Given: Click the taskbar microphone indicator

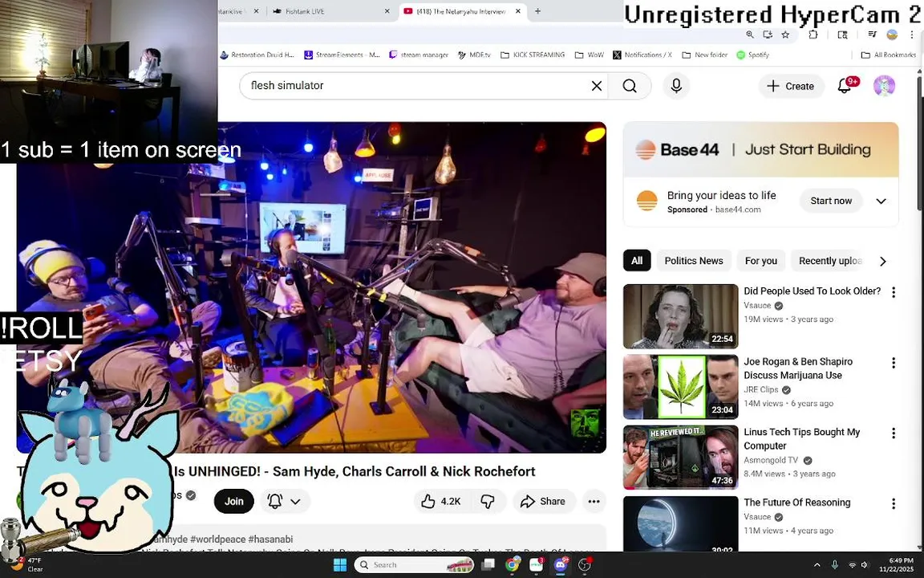Looking at the screenshot, I should click(834, 565).
